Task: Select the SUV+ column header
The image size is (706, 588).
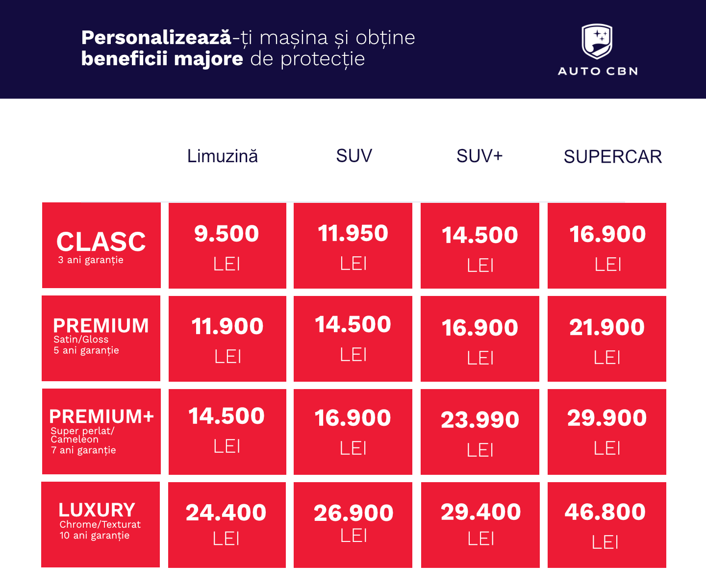Action: (x=479, y=156)
